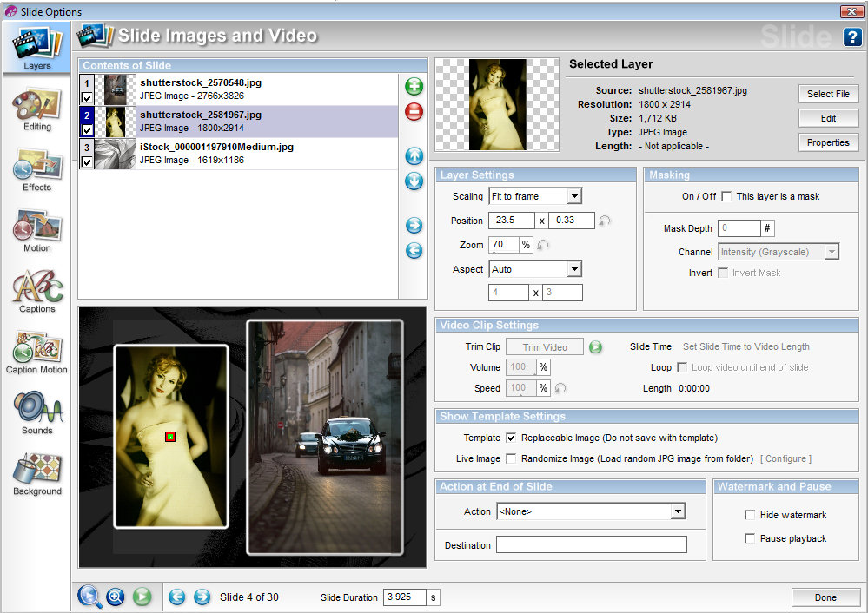Click the blue right-arrow layer button

pyautogui.click(x=414, y=225)
